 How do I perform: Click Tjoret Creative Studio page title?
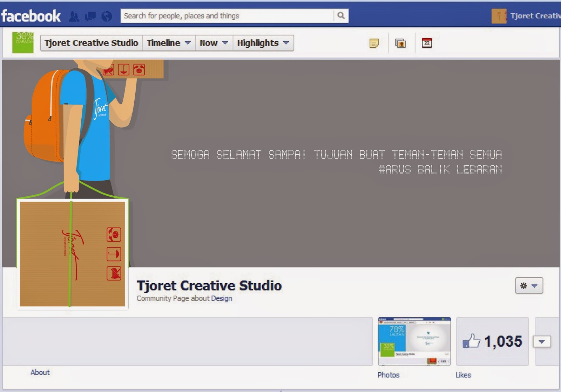pos(209,286)
